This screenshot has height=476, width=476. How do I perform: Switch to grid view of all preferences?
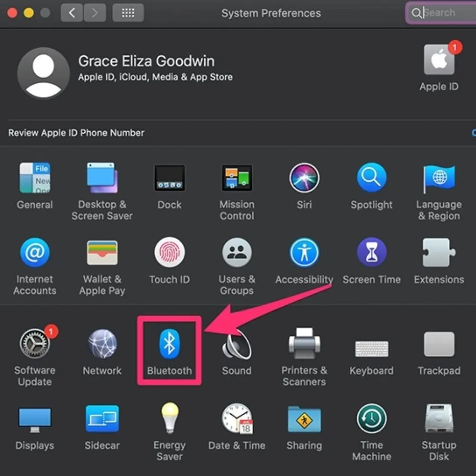(128, 12)
